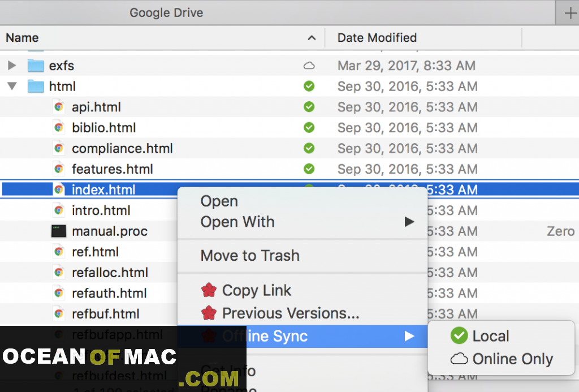The height and width of the screenshot is (392, 579).
Task: Select the html folder name
Action: point(62,87)
